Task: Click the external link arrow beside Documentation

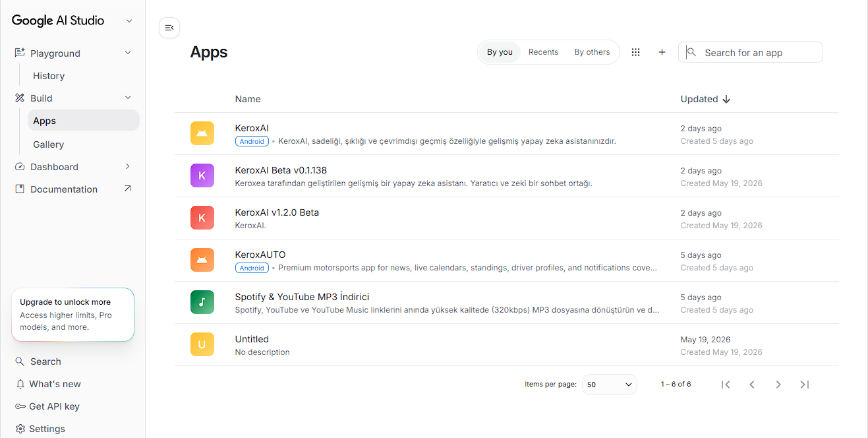Action: (x=128, y=189)
